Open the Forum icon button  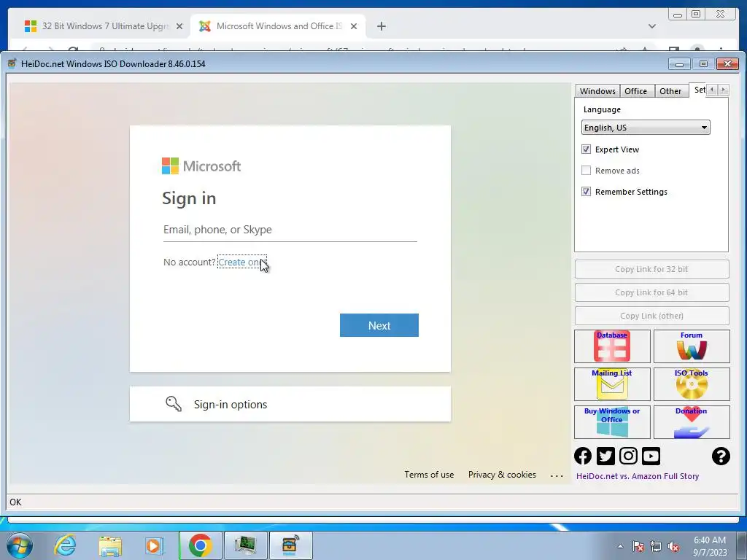(692, 346)
